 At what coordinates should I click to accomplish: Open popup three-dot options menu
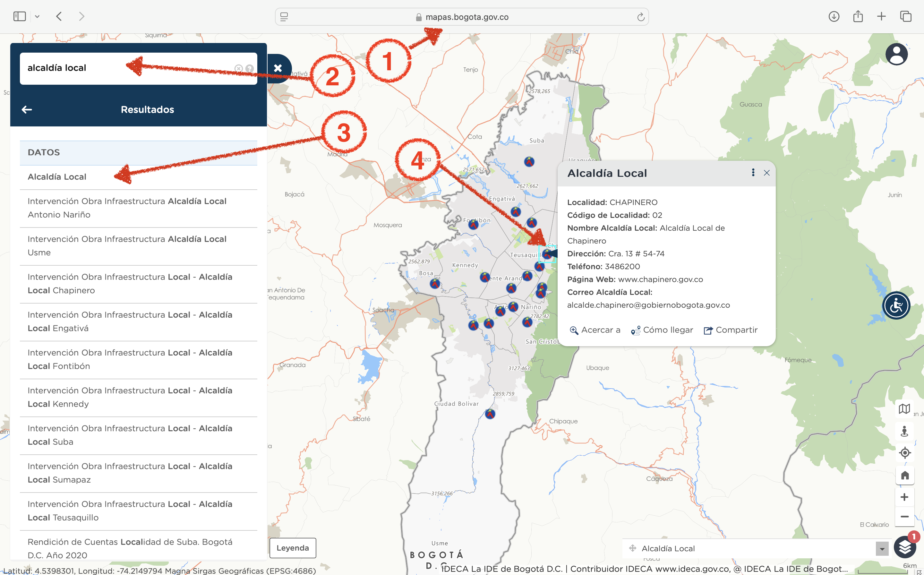click(x=753, y=173)
